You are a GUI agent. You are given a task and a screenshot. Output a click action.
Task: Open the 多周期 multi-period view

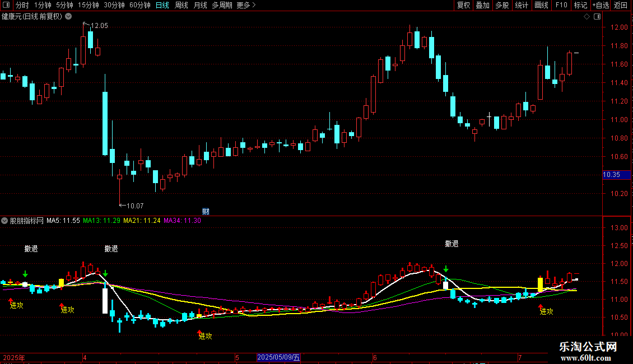click(222, 5)
